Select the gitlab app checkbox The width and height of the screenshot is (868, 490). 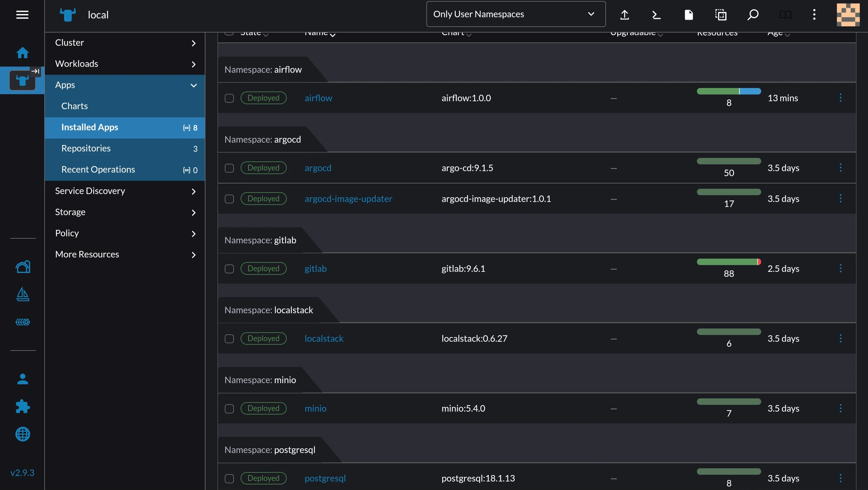(x=229, y=269)
